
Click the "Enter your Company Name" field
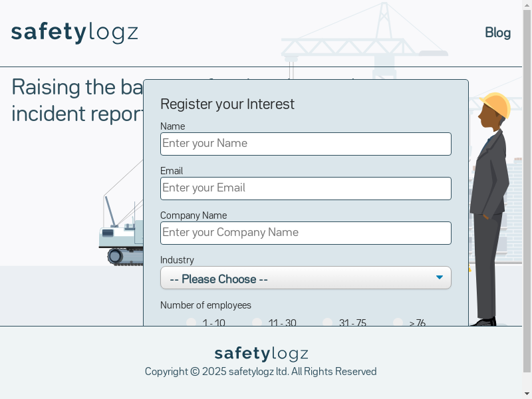pyautogui.click(x=305, y=233)
